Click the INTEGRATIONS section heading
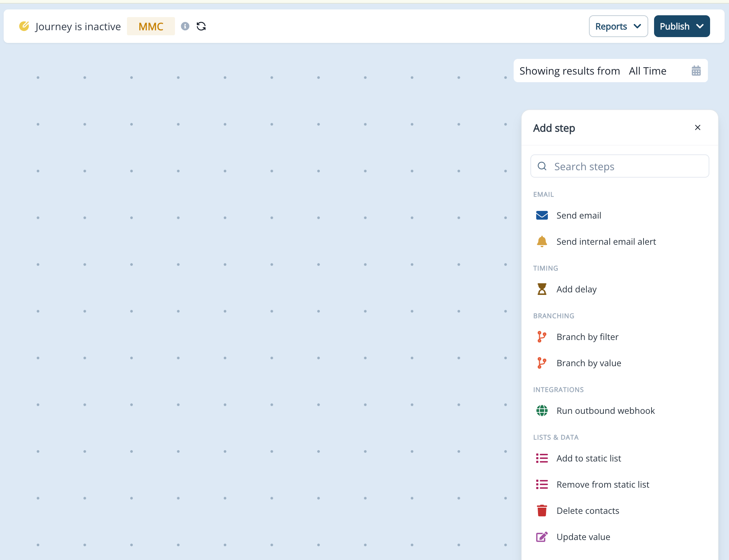This screenshot has width=729, height=560. pos(558,390)
